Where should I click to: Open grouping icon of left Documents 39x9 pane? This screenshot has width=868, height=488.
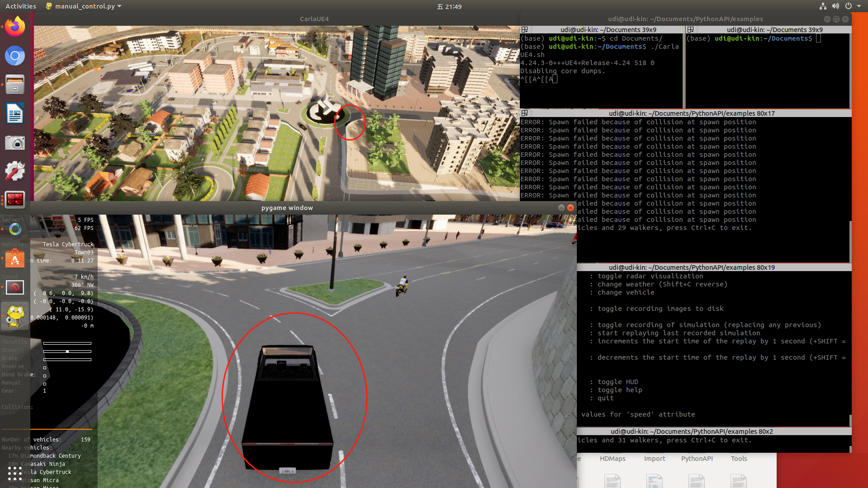pos(525,30)
